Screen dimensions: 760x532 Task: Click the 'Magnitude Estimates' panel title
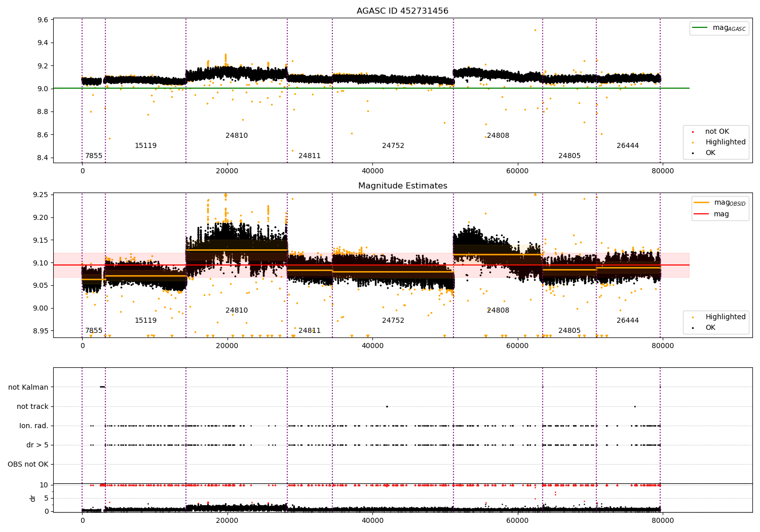click(402, 186)
